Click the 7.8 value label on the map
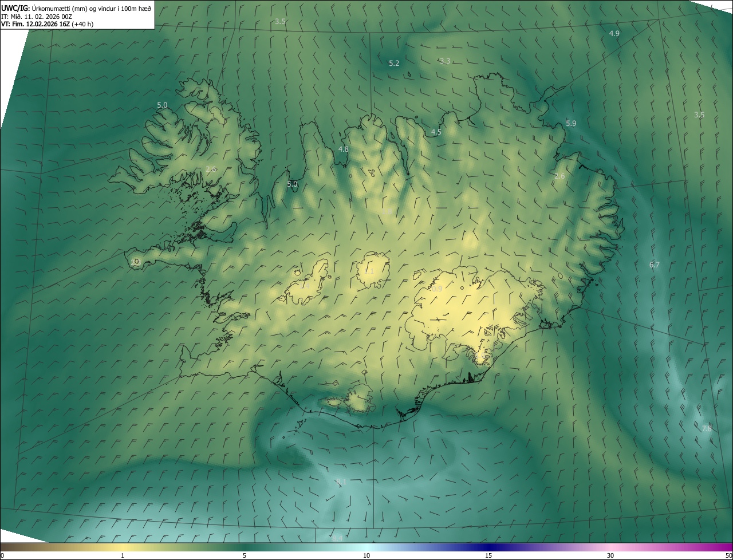This screenshot has width=733, height=560. (707, 428)
